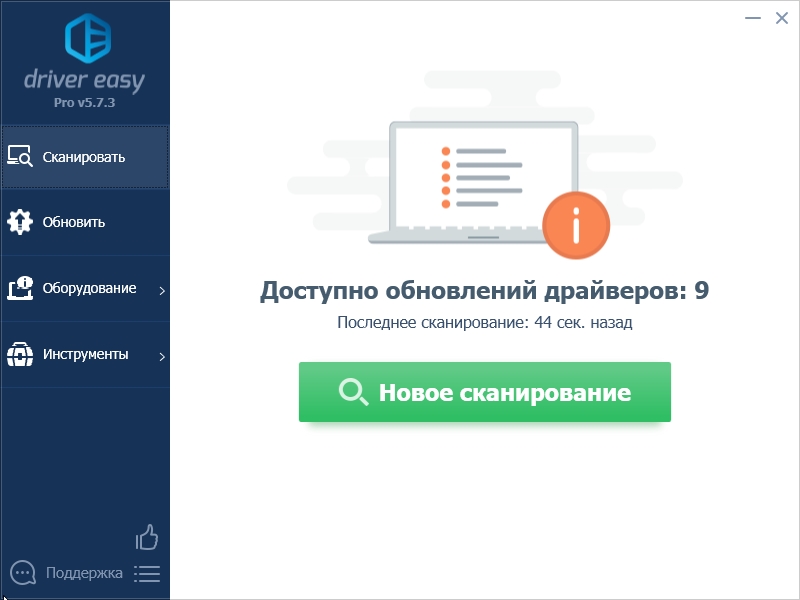
Task: Click the orange info badge on laptop
Action: pos(576,226)
